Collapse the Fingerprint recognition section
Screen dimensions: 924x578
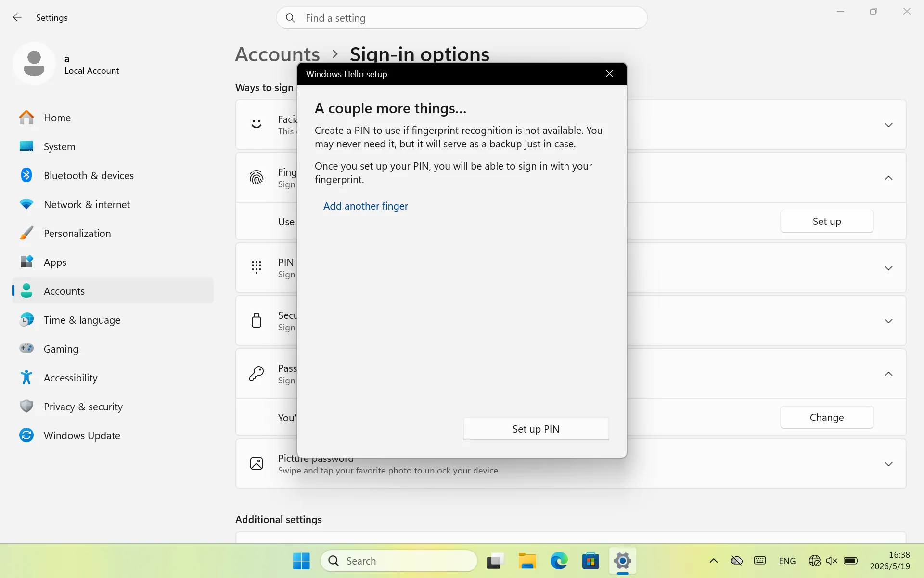pos(888,178)
